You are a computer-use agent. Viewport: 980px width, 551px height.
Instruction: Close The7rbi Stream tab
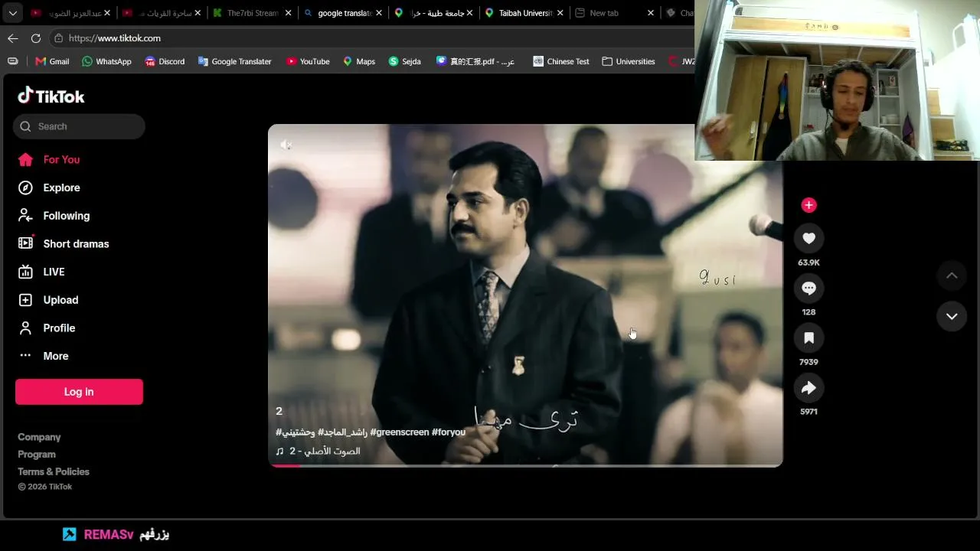[288, 13]
